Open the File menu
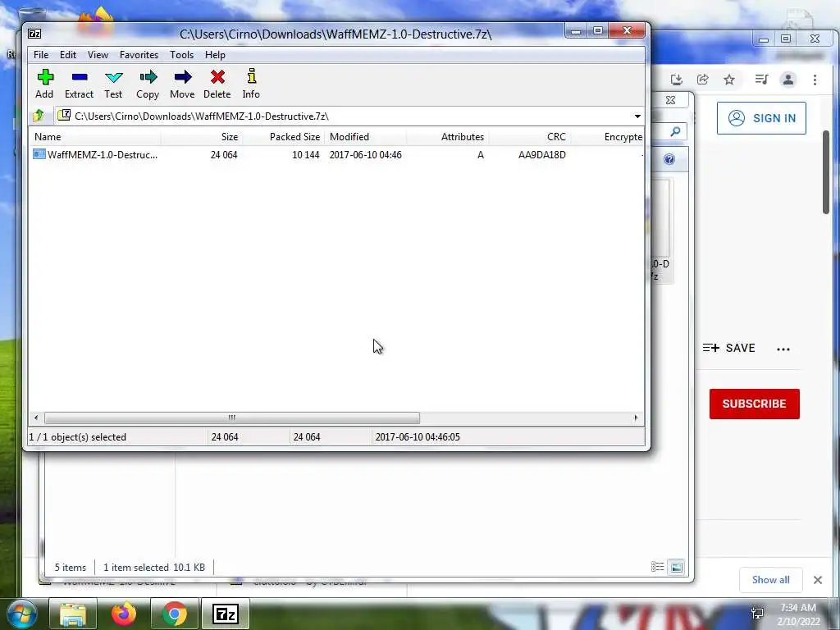Screen dimensions: 840x630 [x=41, y=55]
